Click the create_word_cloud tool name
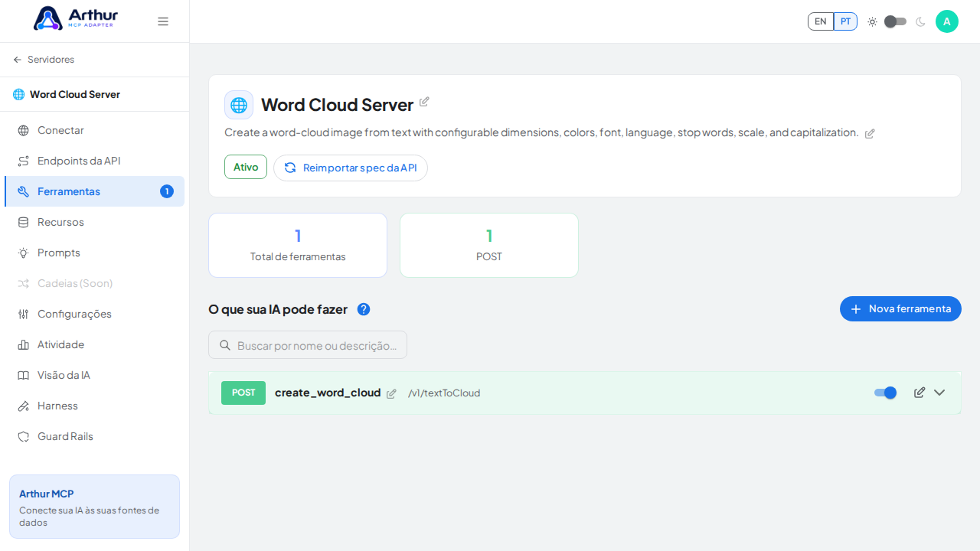Viewport: 980px width, 551px height. 328,393
